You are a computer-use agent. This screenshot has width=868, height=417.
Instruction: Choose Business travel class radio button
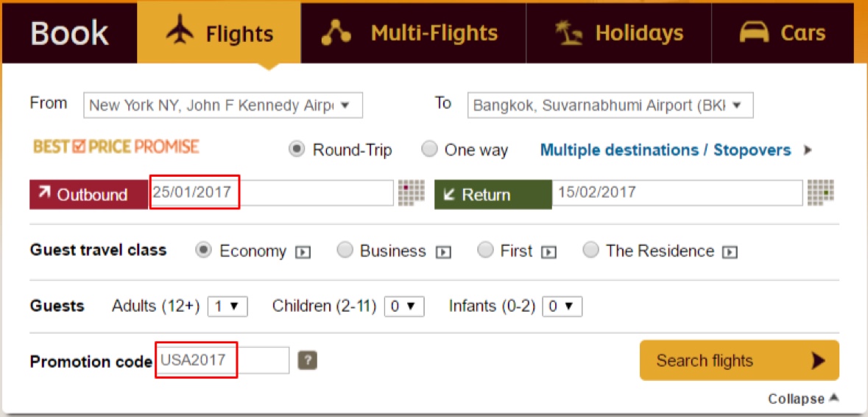345,250
